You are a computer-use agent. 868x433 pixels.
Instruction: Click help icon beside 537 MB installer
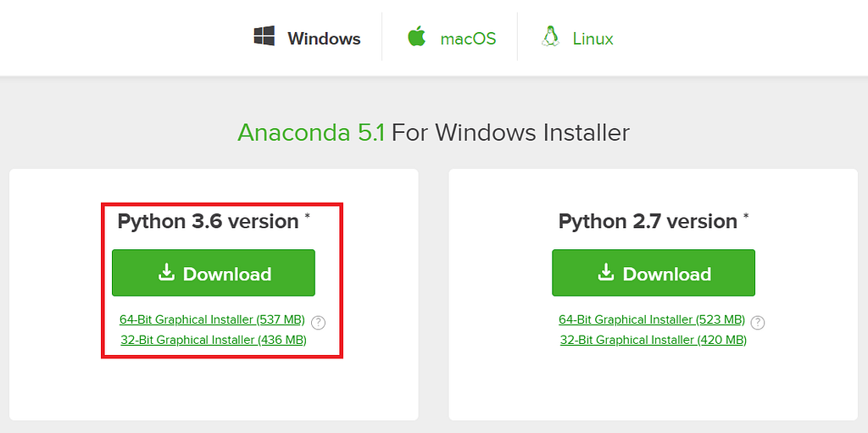coord(319,322)
